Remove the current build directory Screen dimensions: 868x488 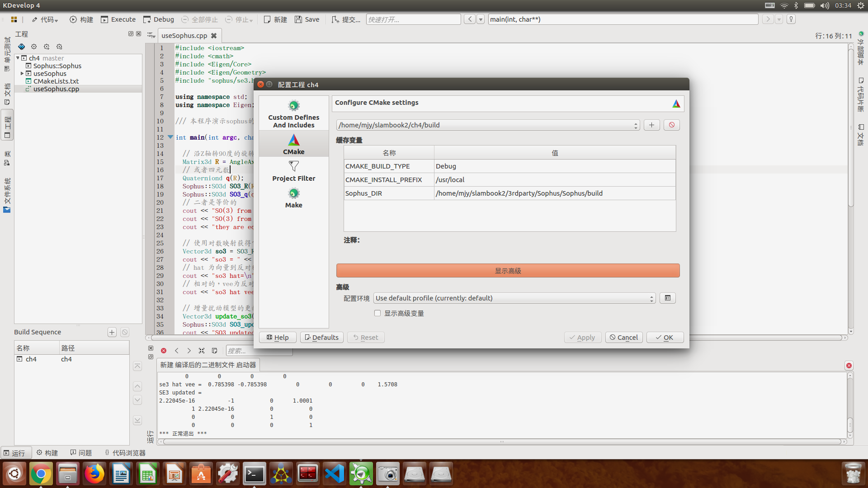click(x=671, y=125)
